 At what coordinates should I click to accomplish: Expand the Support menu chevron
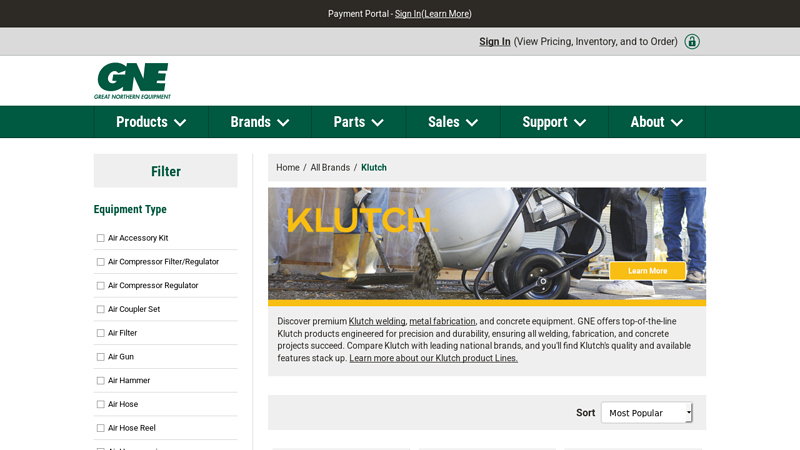tap(580, 122)
